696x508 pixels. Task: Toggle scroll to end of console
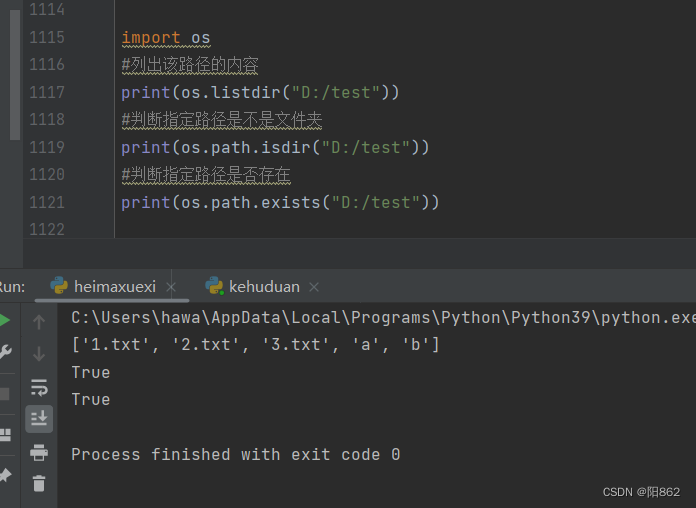39,418
